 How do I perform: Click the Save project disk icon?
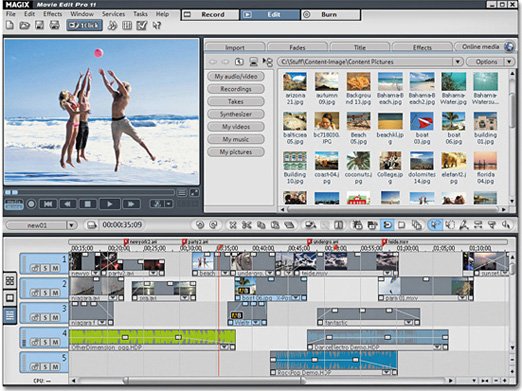point(40,25)
